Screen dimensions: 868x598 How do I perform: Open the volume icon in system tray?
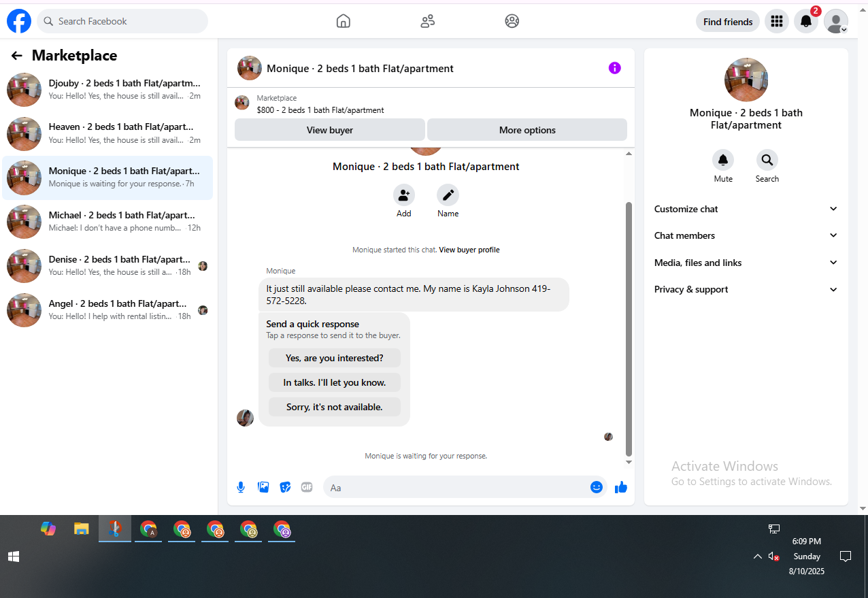coord(773,557)
